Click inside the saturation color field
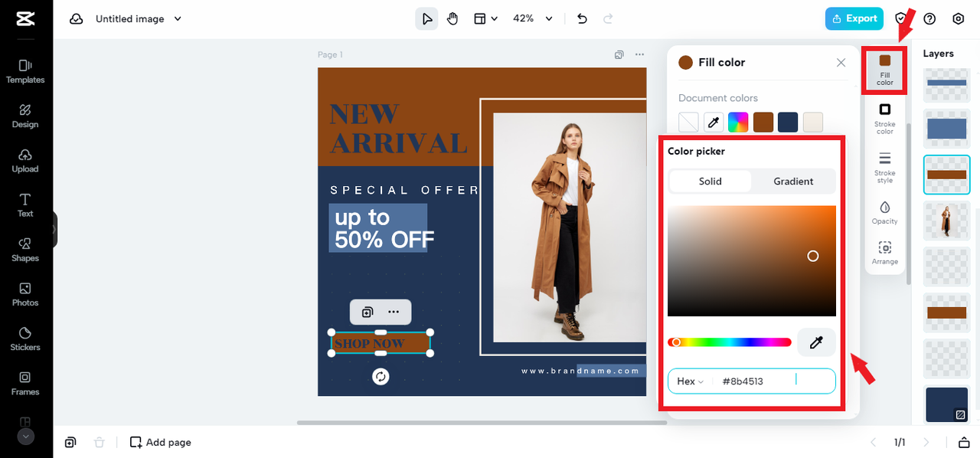The height and width of the screenshot is (458, 980). 752,260
